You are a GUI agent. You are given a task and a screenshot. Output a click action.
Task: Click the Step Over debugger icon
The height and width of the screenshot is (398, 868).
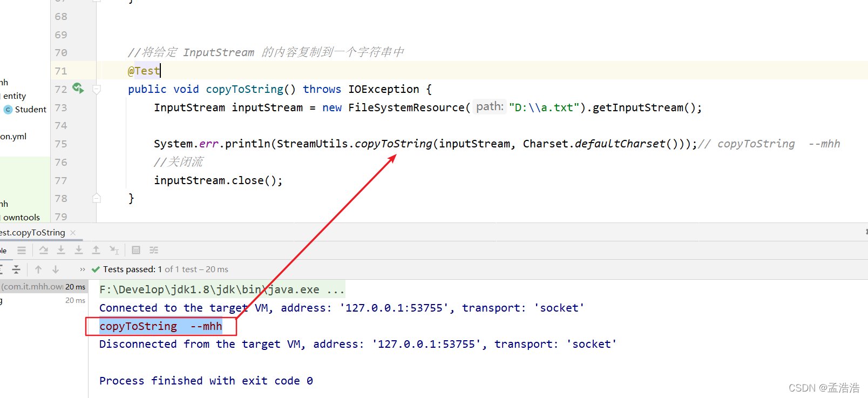click(x=44, y=250)
